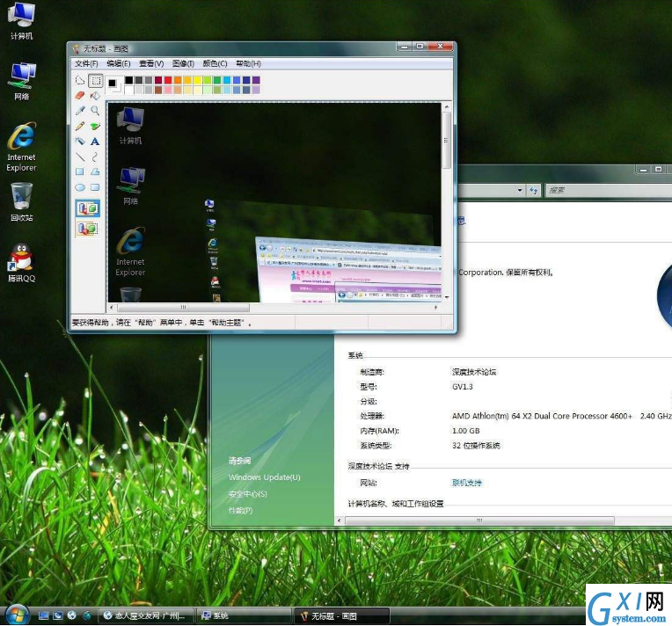Screen dimensions: 672x626
Task: Open Windows Update(U) link in System window
Action: pyautogui.click(x=265, y=477)
